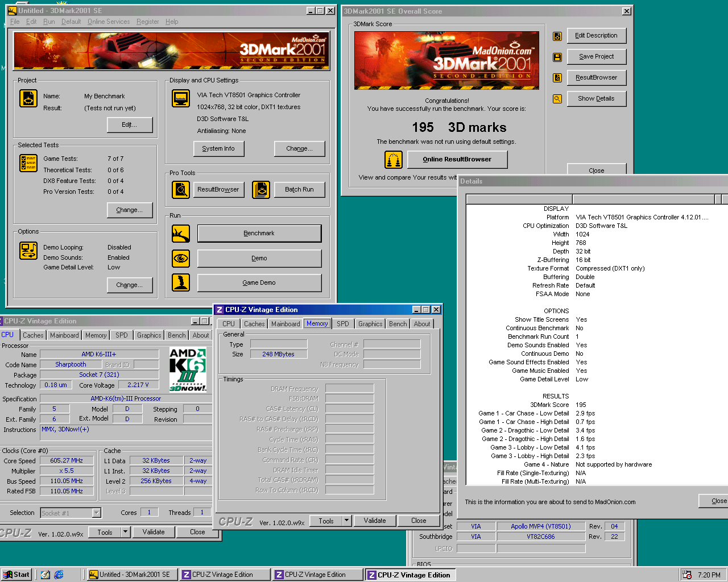Click the Online ResultBrowser button
The height and width of the screenshot is (582, 728).
coord(457,160)
